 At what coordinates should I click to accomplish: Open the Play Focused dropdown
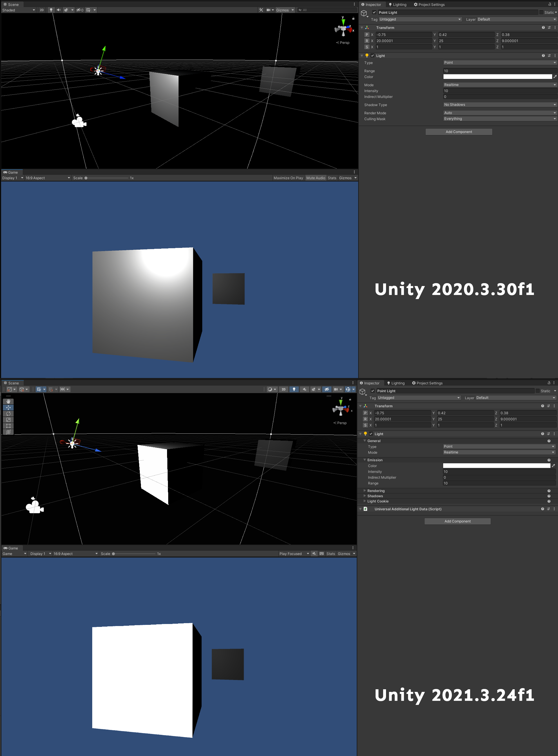[294, 553]
